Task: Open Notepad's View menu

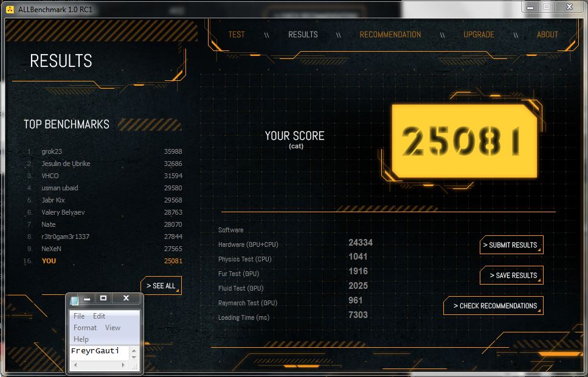Action: tap(112, 328)
